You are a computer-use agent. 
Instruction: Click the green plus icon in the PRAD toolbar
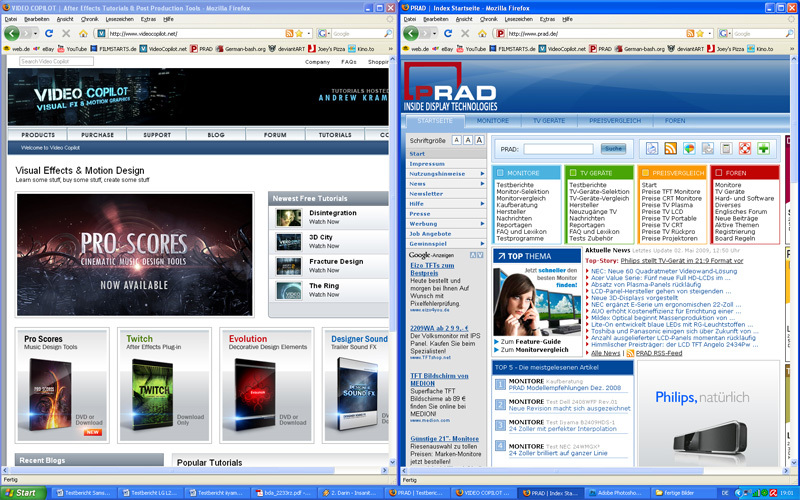(763, 149)
